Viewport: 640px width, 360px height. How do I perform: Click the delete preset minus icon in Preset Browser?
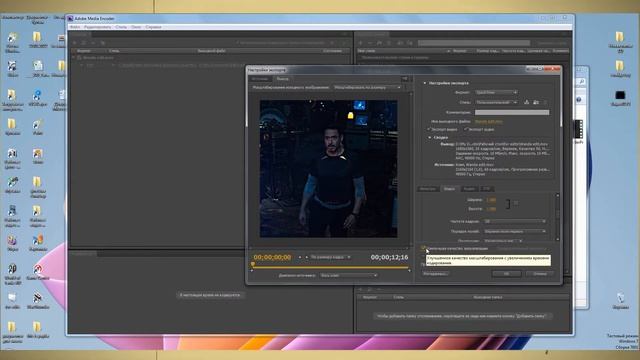click(370, 42)
